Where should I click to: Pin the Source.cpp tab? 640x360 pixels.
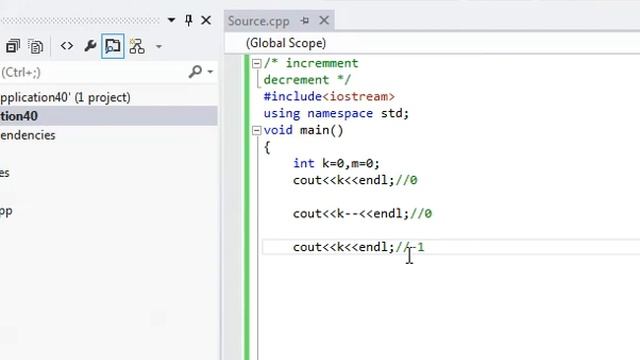coord(304,20)
